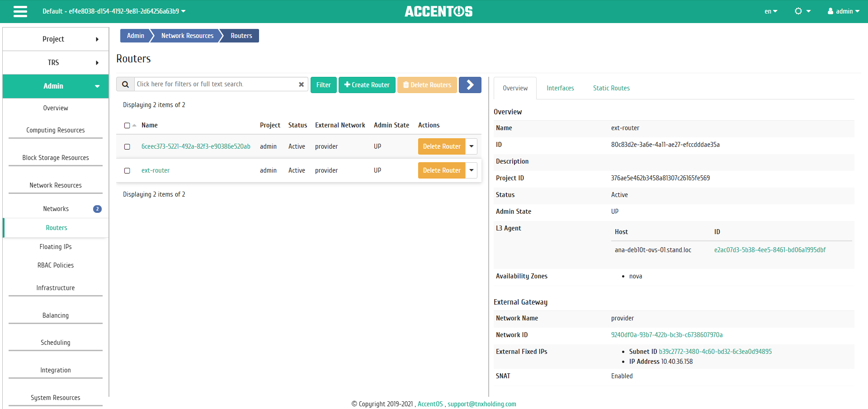Screen dimensions: 868x409
Task: Open L3 agent ID e2ac07d3 link
Action: tap(770, 250)
